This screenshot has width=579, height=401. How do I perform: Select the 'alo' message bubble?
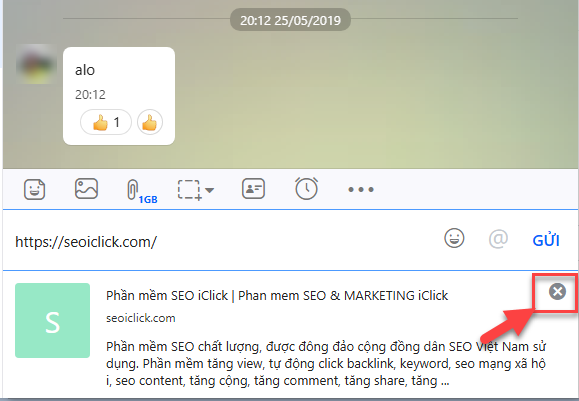(119, 96)
